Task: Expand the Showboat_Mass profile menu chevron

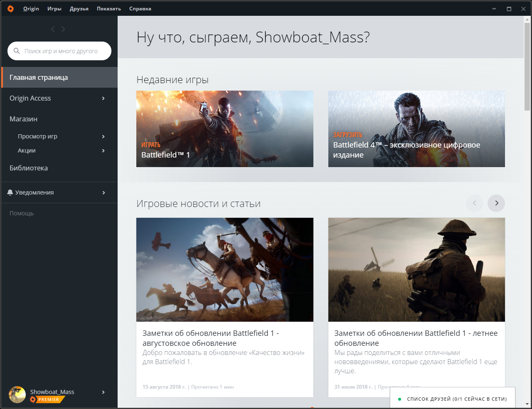Action: coord(103,392)
